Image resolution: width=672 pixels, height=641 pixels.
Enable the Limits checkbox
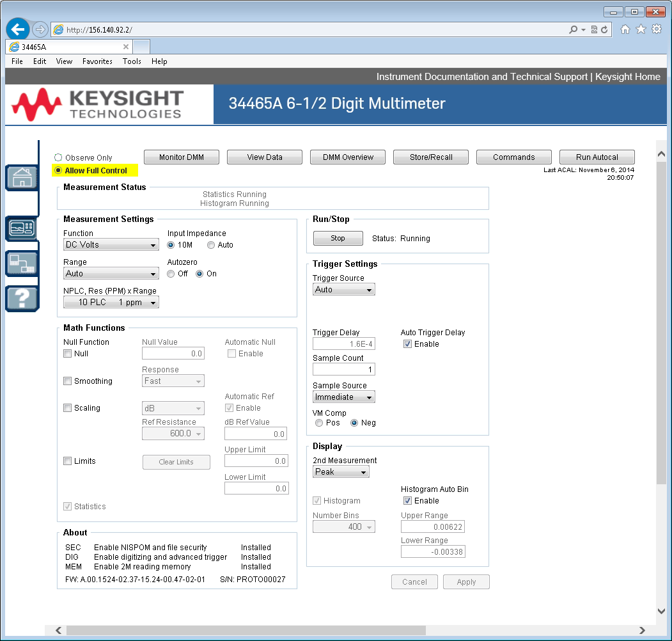pyautogui.click(x=67, y=461)
